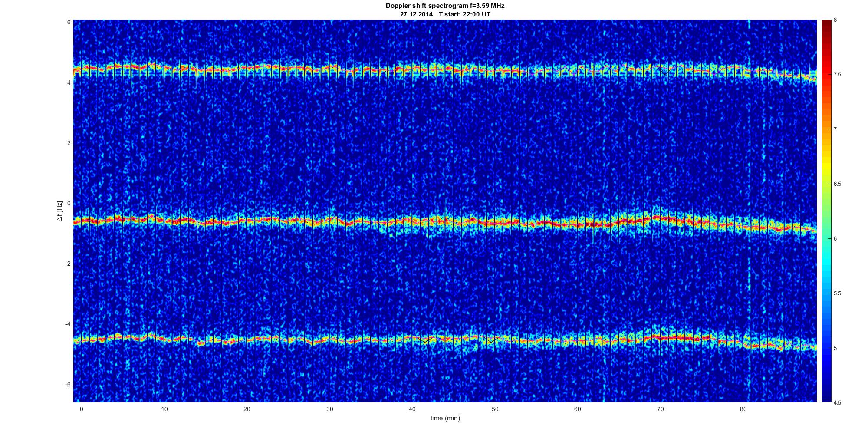Click the colorbar tick label 6.5
The image size is (868, 432).
click(837, 184)
